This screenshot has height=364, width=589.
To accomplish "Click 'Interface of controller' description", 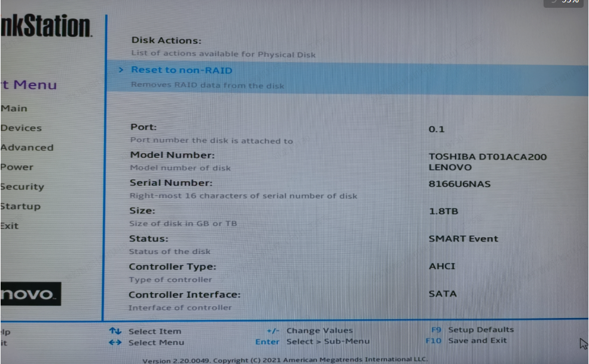I will pos(180,307).
